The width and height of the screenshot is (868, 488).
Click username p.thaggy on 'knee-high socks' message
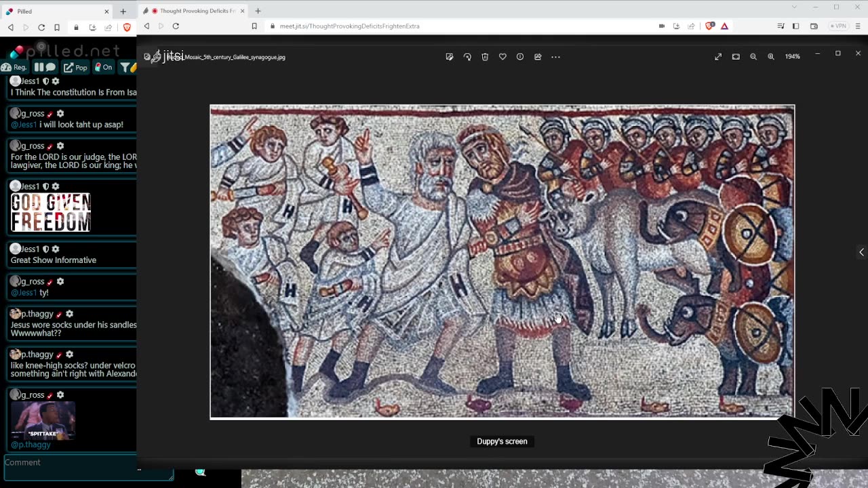[37, 354]
